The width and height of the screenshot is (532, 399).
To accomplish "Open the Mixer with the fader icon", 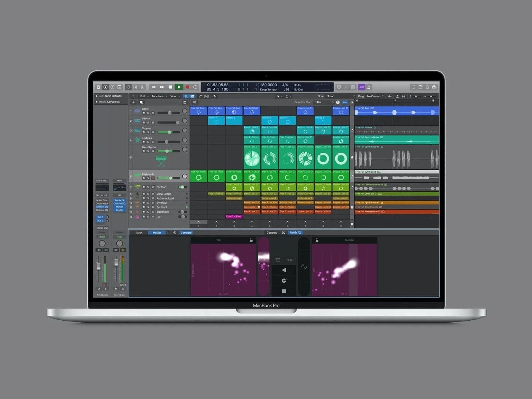I will point(135,87).
